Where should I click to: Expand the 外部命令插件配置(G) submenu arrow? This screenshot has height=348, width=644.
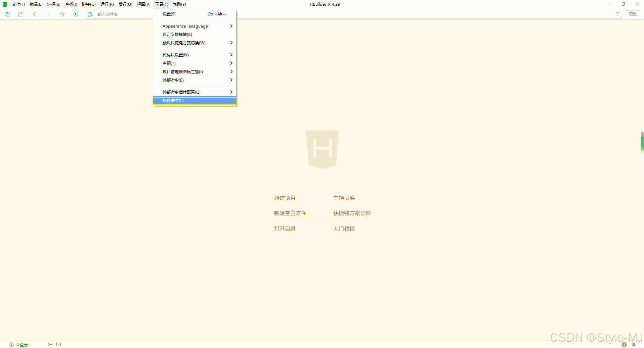(x=231, y=92)
